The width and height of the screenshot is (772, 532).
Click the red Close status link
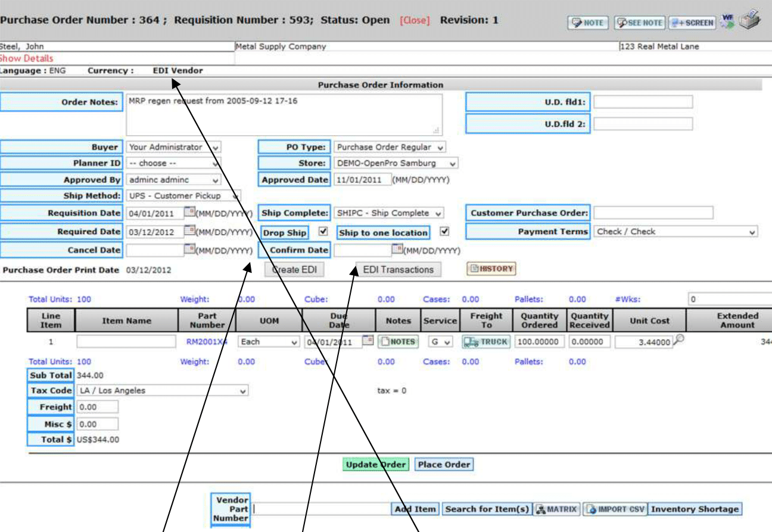click(414, 20)
